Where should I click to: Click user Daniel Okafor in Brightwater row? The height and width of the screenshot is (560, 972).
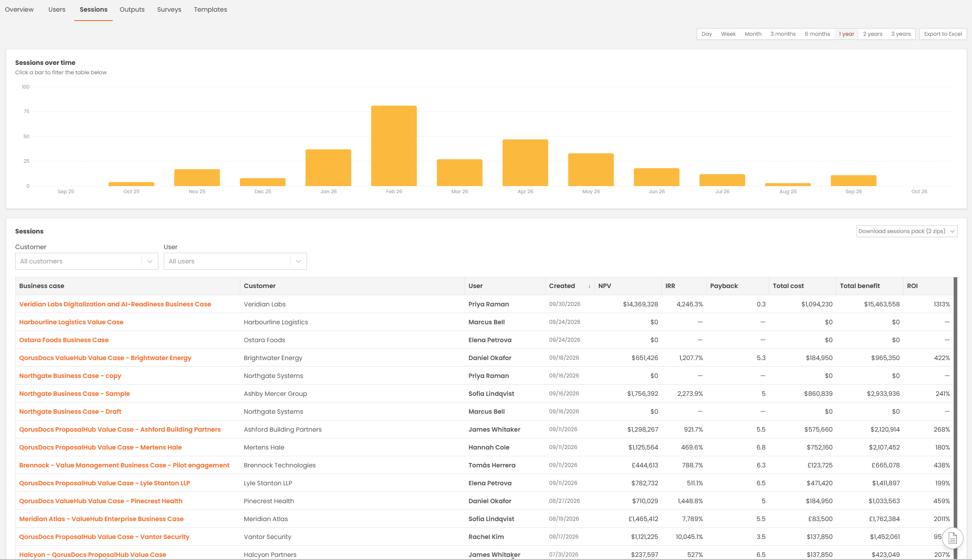coord(490,358)
